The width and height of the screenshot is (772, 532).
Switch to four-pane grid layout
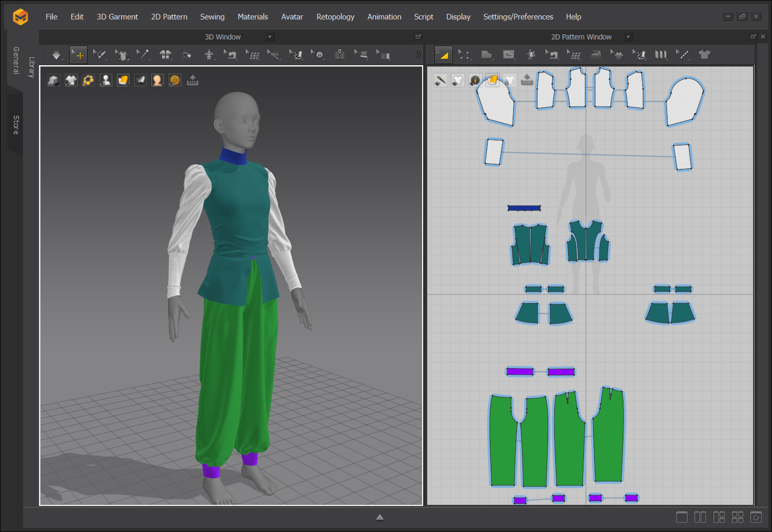(x=737, y=517)
